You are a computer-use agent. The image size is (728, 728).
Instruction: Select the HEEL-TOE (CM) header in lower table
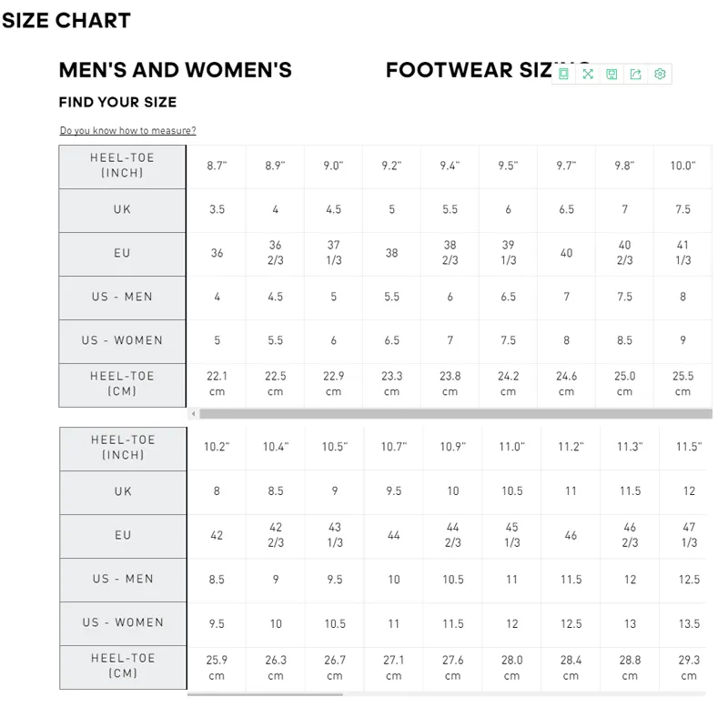pos(123,667)
